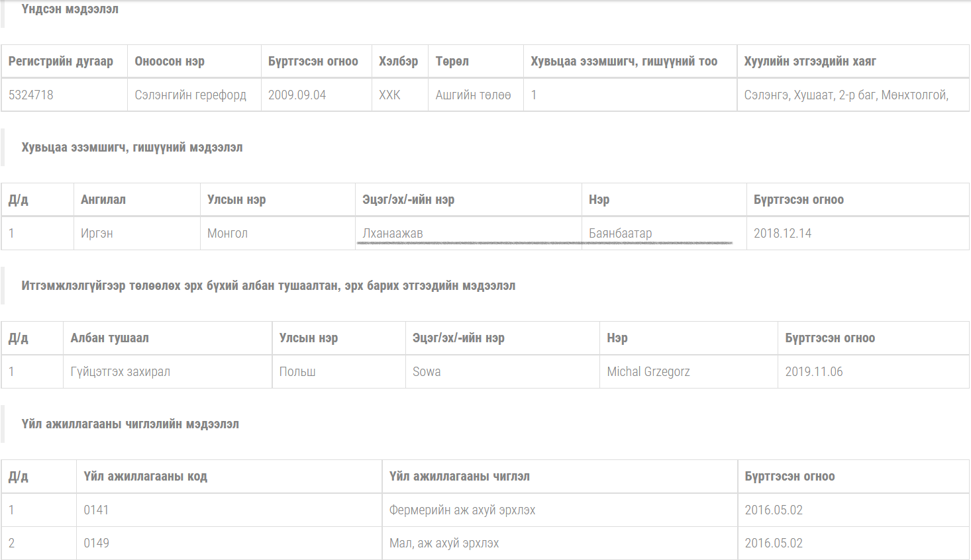Click the legal address cell starting Сэлэнгэ, Хушаат
The width and height of the screenshot is (971, 560).
point(846,95)
